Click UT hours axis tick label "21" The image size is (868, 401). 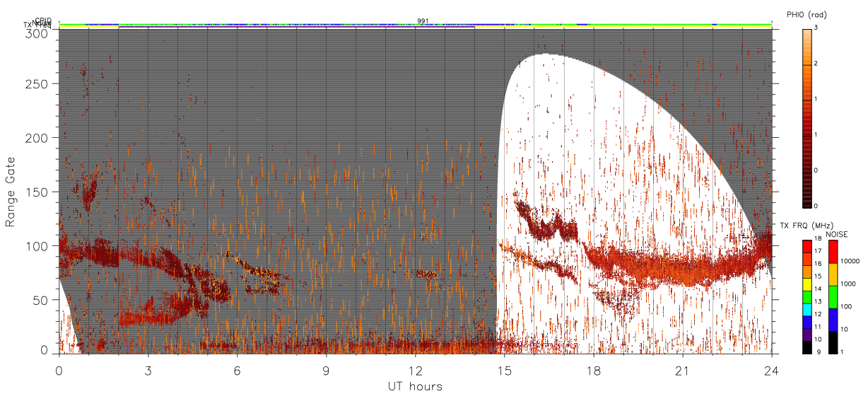682,371
